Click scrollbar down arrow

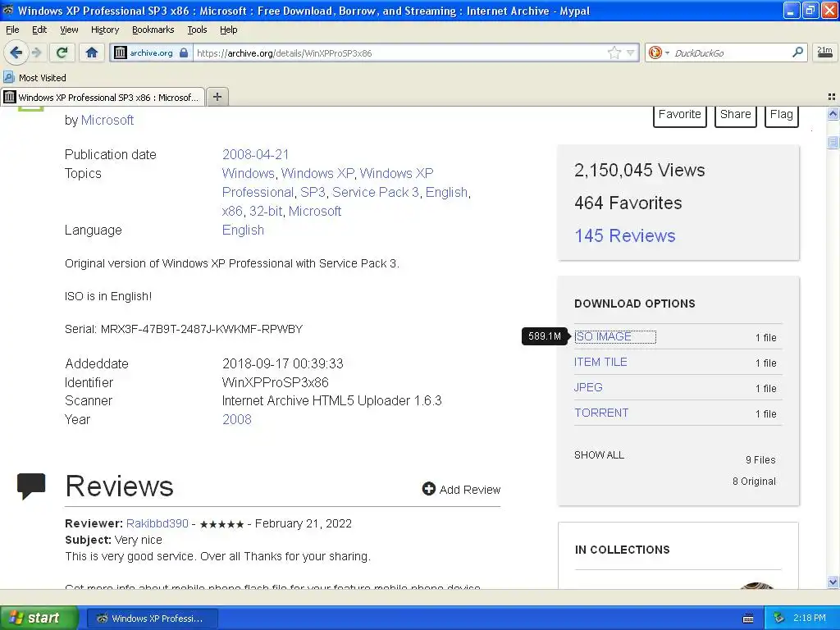(x=833, y=582)
